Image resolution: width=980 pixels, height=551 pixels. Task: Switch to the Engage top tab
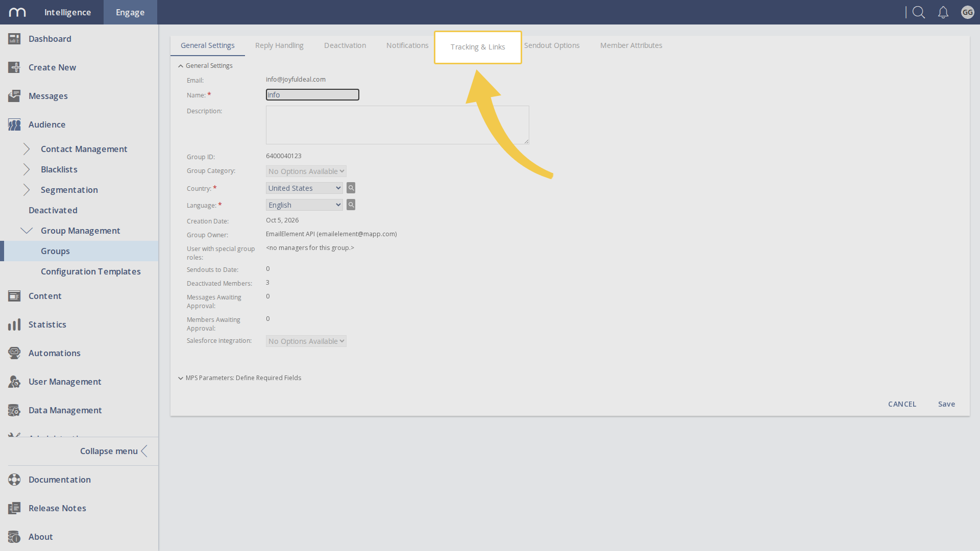tap(130, 12)
